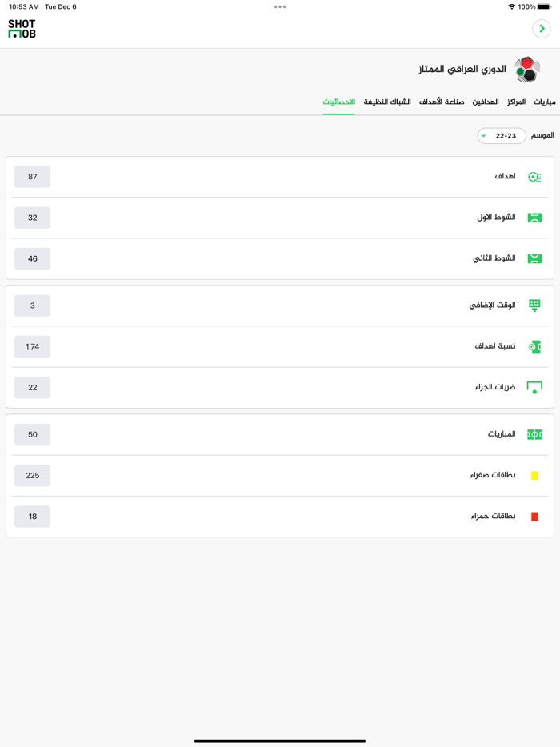Tap the first half value 32
The image size is (560, 747).
pyautogui.click(x=33, y=218)
